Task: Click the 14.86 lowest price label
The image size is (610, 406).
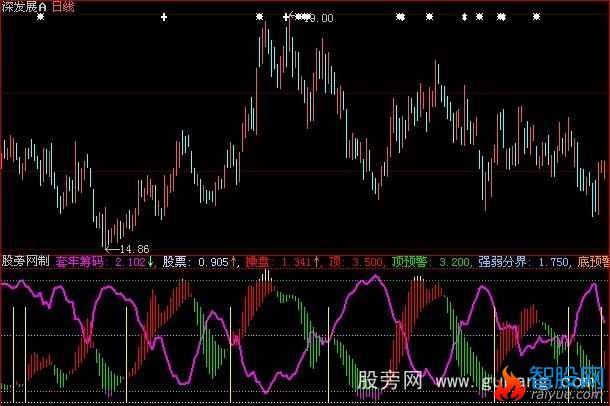Action: coord(135,249)
